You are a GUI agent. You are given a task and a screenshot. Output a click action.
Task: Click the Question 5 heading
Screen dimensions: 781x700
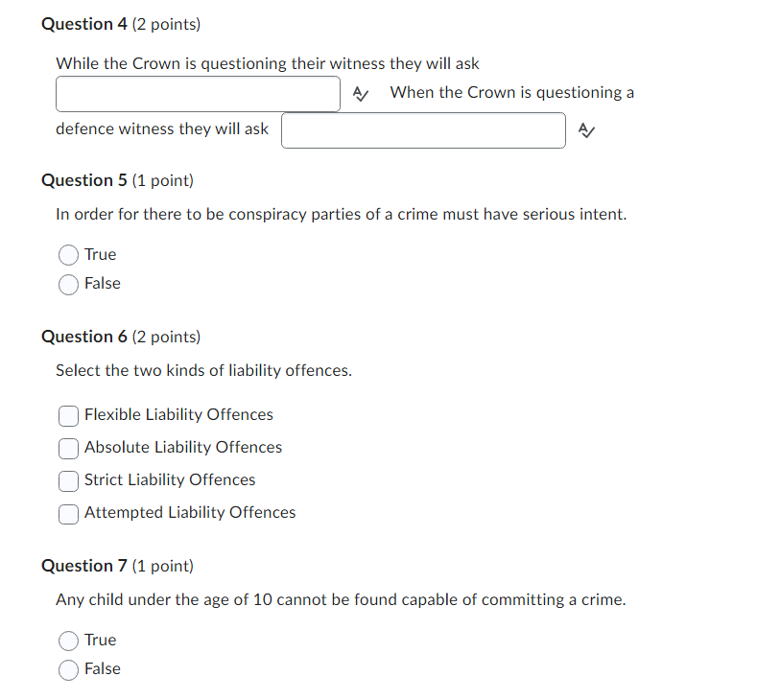[x=116, y=180]
